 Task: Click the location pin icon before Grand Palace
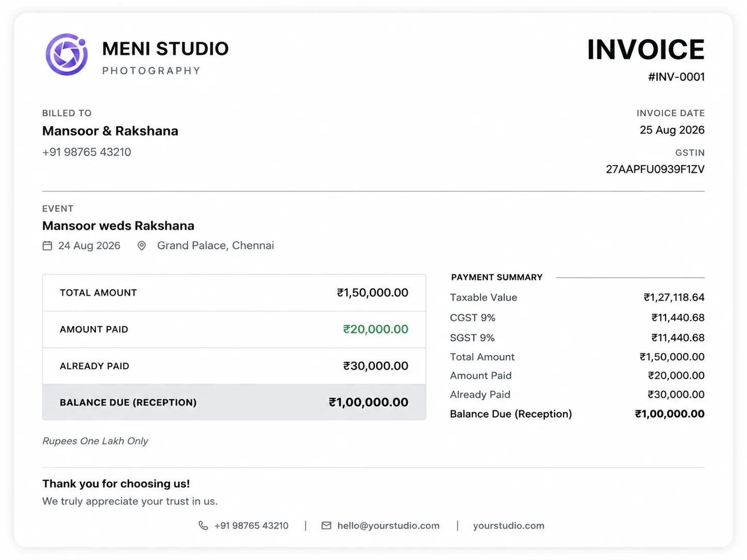(141, 246)
